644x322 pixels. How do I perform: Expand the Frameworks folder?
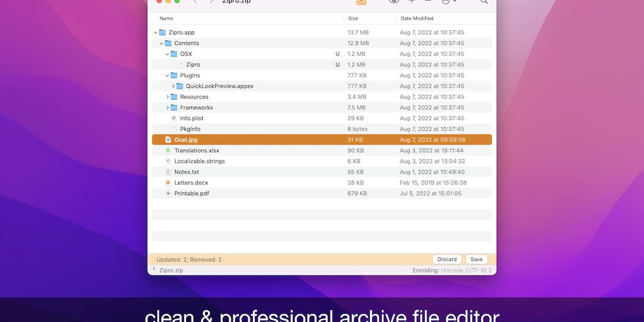pyautogui.click(x=167, y=108)
